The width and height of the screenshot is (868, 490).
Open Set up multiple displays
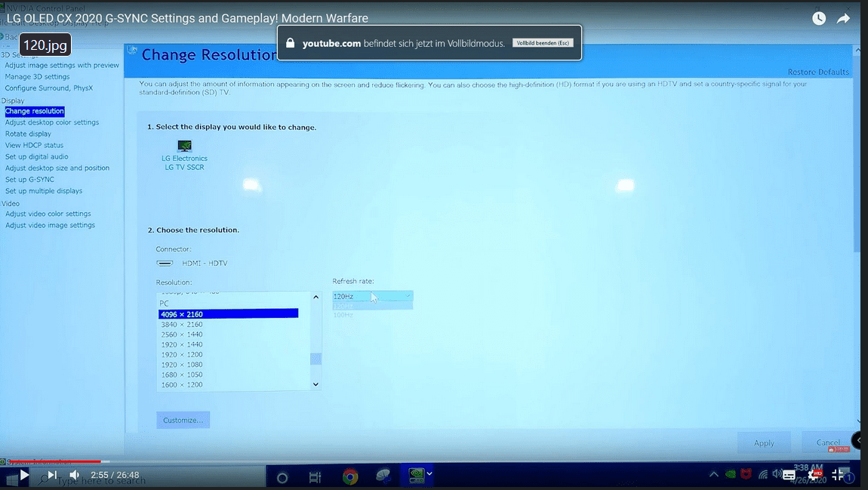[44, 190]
